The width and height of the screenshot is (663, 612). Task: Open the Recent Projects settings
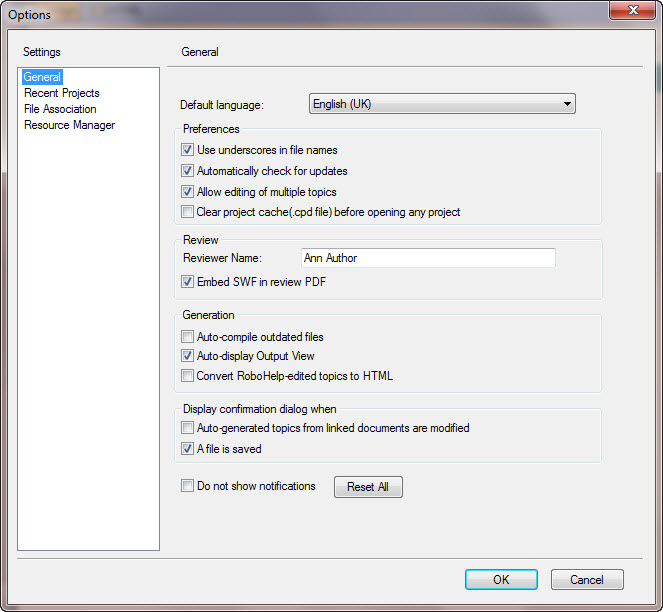click(x=61, y=93)
